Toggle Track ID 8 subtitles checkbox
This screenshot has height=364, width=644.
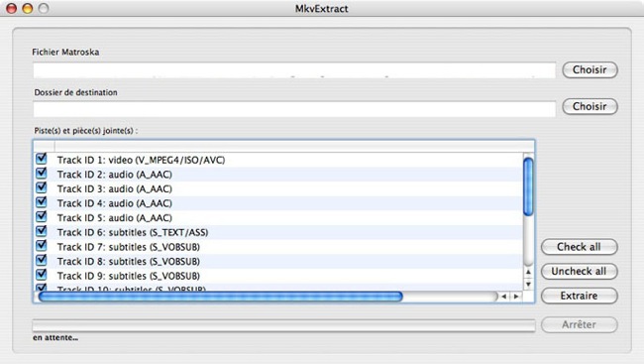41,260
